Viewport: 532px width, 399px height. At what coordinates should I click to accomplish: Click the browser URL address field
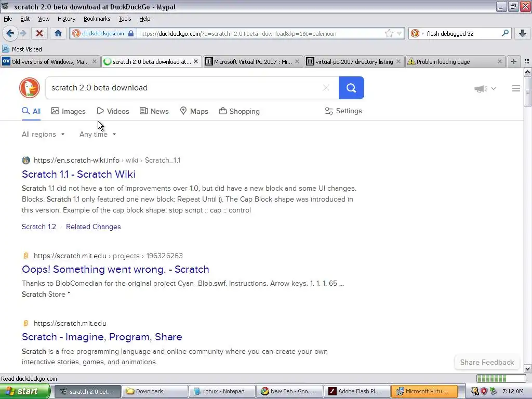click(261, 33)
